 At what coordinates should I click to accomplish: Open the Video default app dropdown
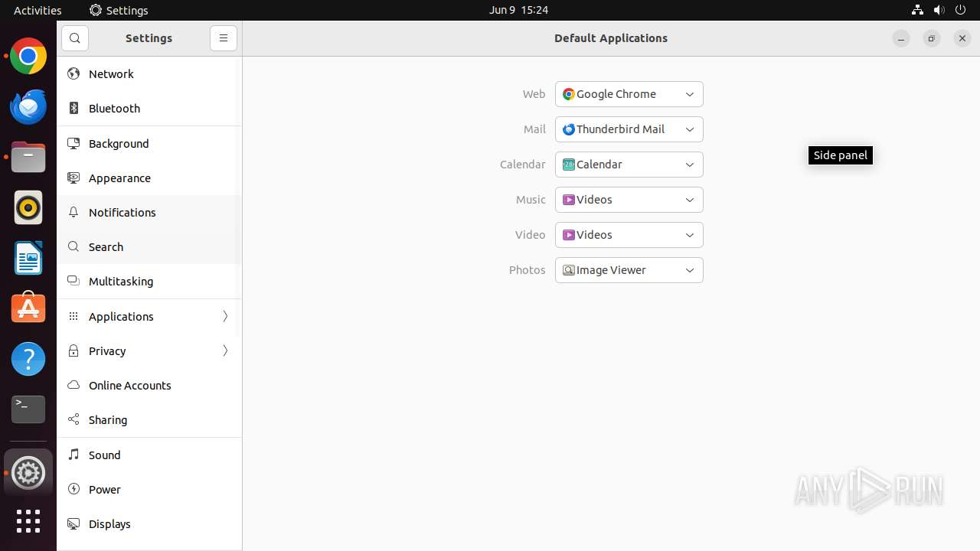[x=629, y=235]
